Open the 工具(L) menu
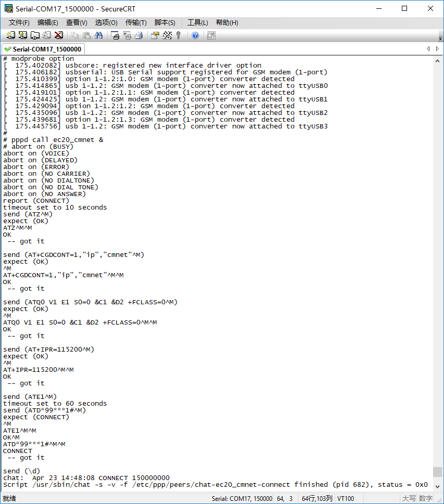 (198, 22)
